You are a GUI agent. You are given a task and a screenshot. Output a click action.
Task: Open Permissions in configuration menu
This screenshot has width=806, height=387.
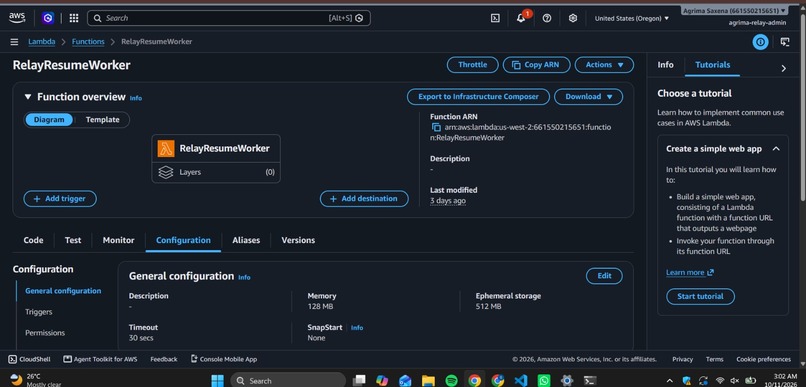pyautogui.click(x=45, y=333)
